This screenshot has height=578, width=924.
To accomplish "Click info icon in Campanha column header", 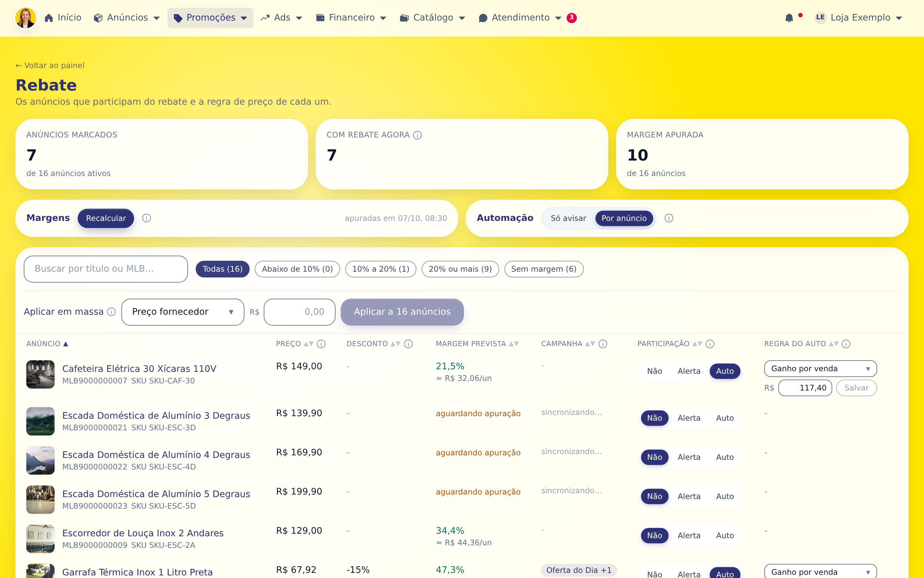I will [603, 344].
